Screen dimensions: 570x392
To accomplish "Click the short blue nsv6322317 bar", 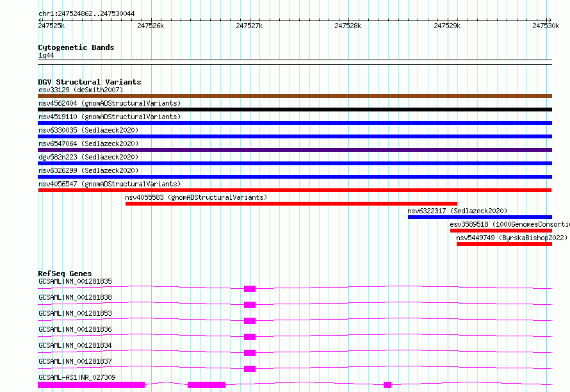I will (480, 217).
